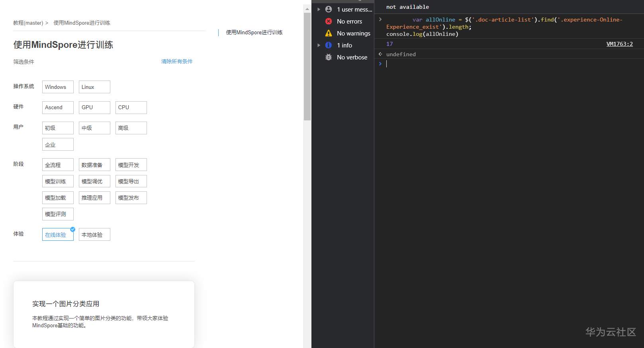Image resolution: width=644 pixels, height=348 pixels.
Task: Select the 推理应用 stage filter
Action: pyautogui.click(x=94, y=198)
